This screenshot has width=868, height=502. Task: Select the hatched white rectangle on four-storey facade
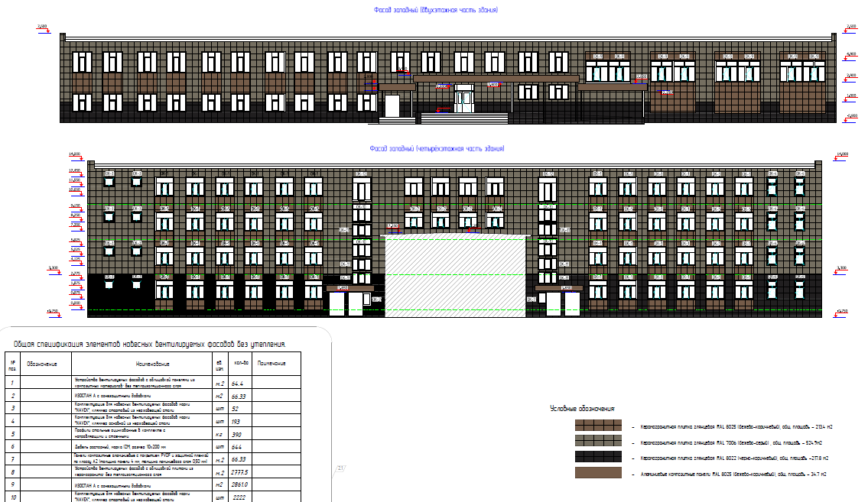point(456,275)
